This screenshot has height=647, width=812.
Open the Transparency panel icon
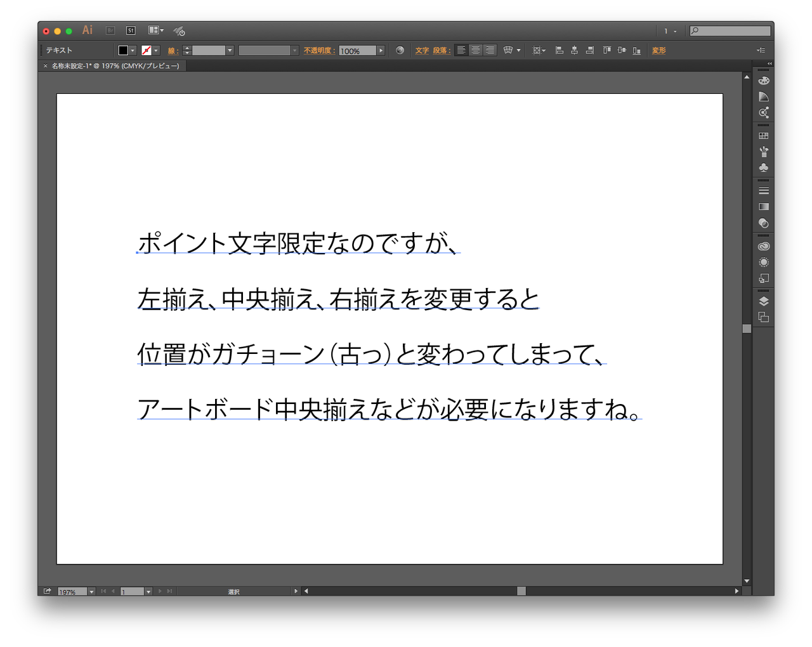click(764, 223)
